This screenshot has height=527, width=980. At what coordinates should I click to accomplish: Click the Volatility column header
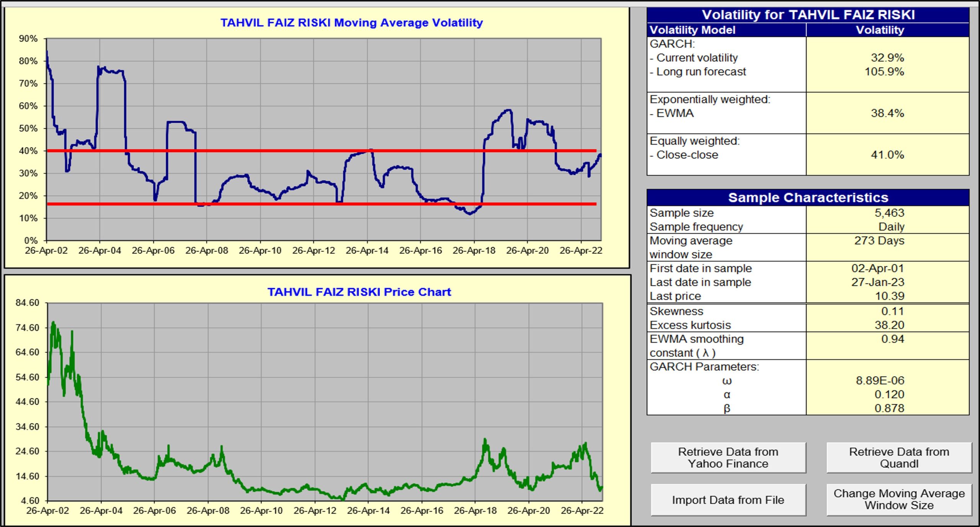[880, 30]
